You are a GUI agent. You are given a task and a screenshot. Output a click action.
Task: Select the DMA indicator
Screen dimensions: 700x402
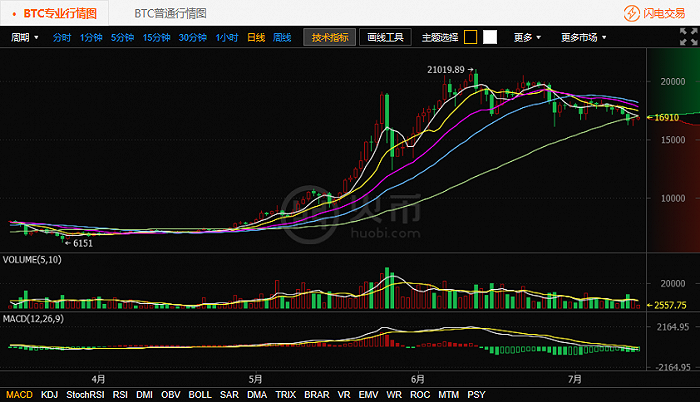tap(257, 395)
